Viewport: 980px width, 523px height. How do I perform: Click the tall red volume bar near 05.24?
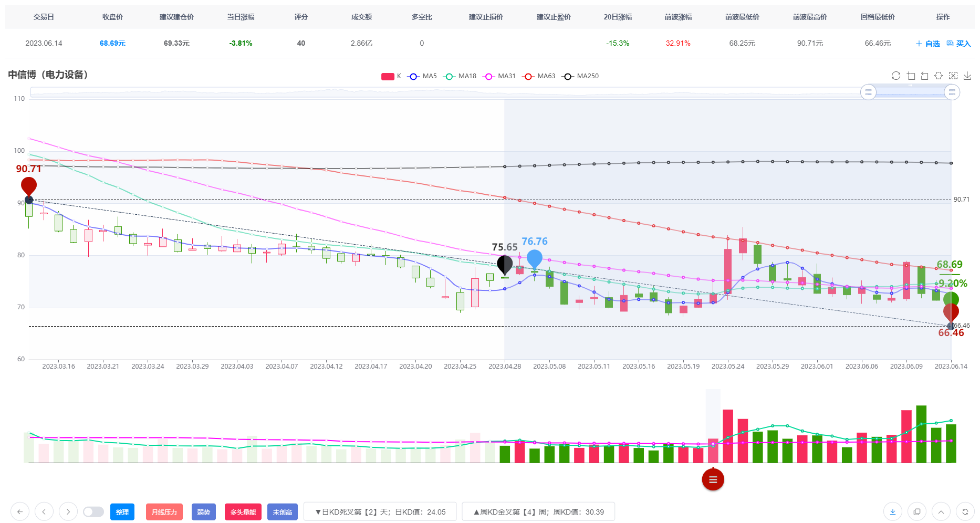[x=728, y=436]
